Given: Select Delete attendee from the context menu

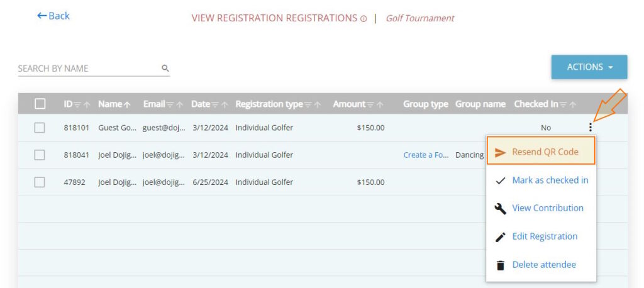Looking at the screenshot, I should click(x=543, y=265).
